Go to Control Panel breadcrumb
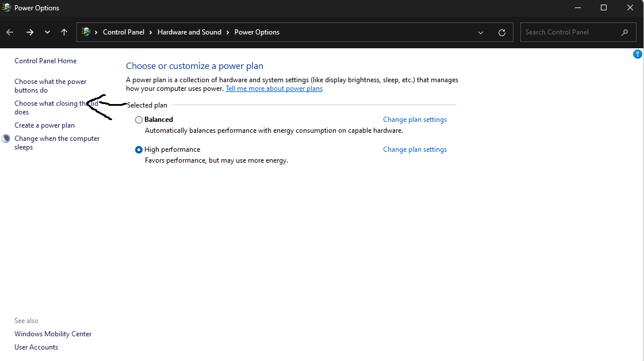The width and height of the screenshot is (644, 361). click(124, 32)
